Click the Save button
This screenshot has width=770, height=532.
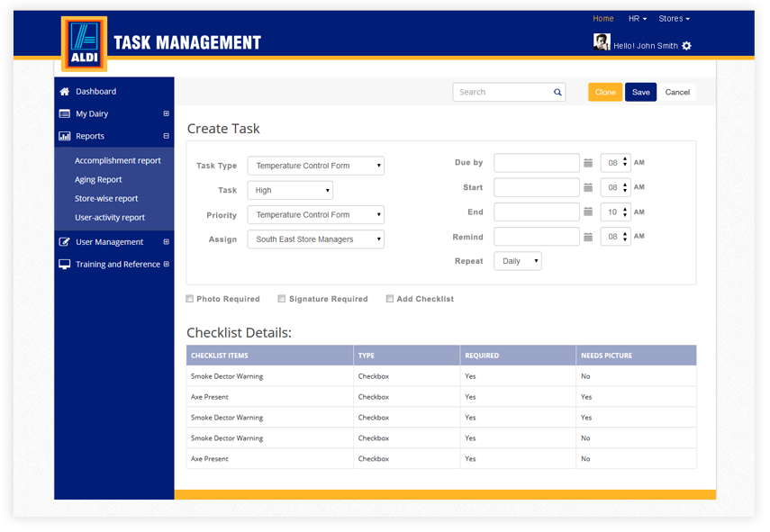tap(640, 92)
